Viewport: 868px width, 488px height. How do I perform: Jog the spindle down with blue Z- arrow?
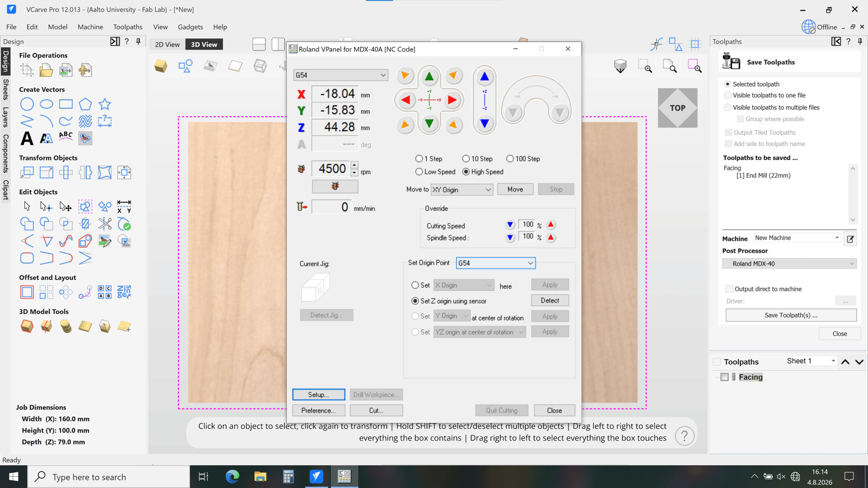click(484, 124)
